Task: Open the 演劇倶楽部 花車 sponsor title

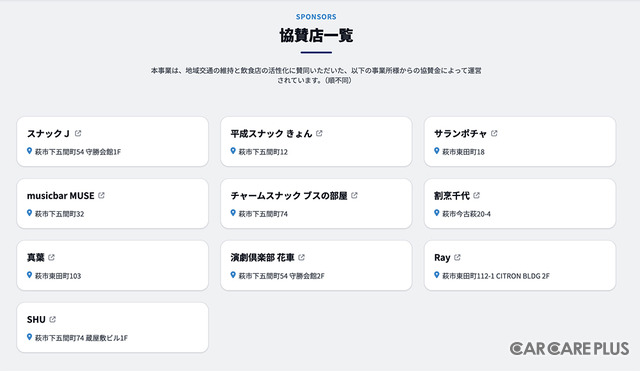Action: click(x=262, y=258)
